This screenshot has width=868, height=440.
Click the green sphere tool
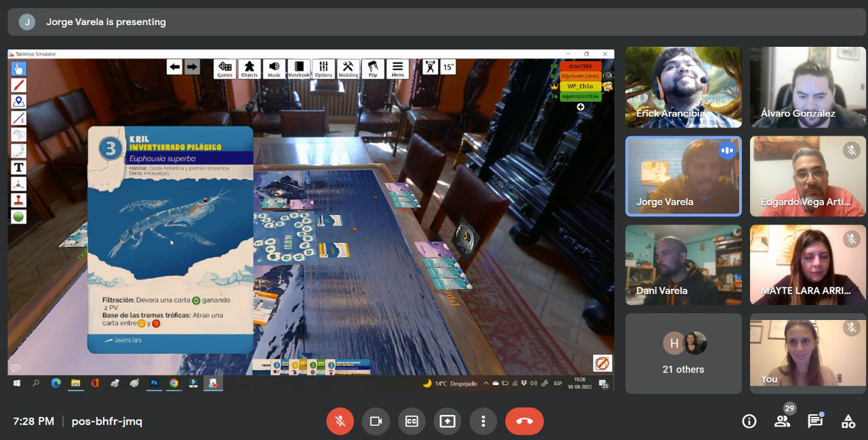pyautogui.click(x=18, y=216)
